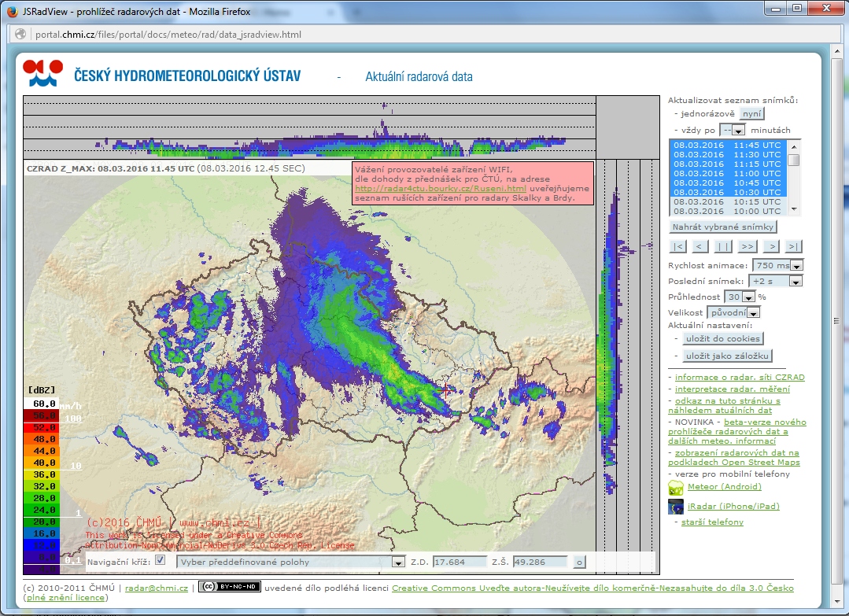849x616 pixels.
Task: Play animation with the >> button
Action: click(x=747, y=246)
